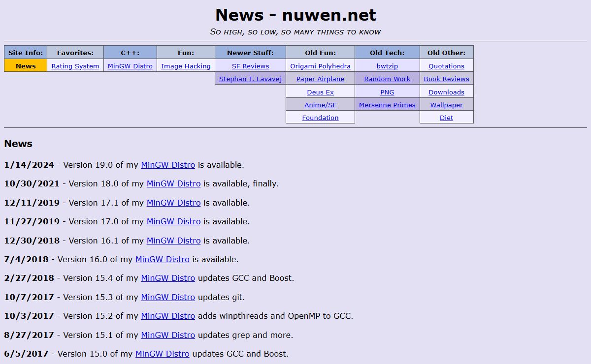Open MinGW Distro link in 12/30/2018 entry
Image resolution: width=591 pixels, height=364 pixels.
coord(173,241)
